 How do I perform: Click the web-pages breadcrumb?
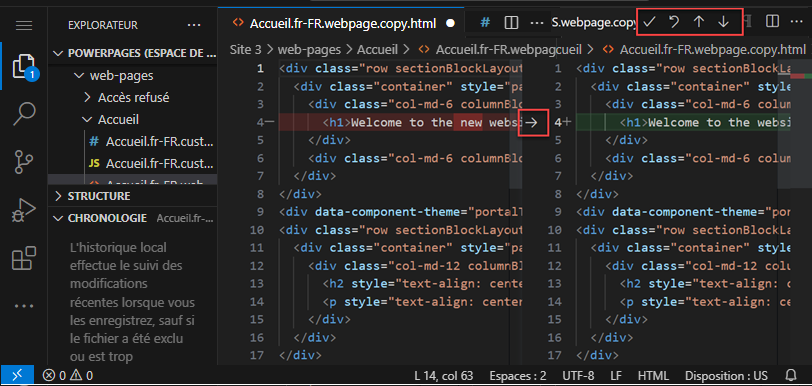(310, 50)
